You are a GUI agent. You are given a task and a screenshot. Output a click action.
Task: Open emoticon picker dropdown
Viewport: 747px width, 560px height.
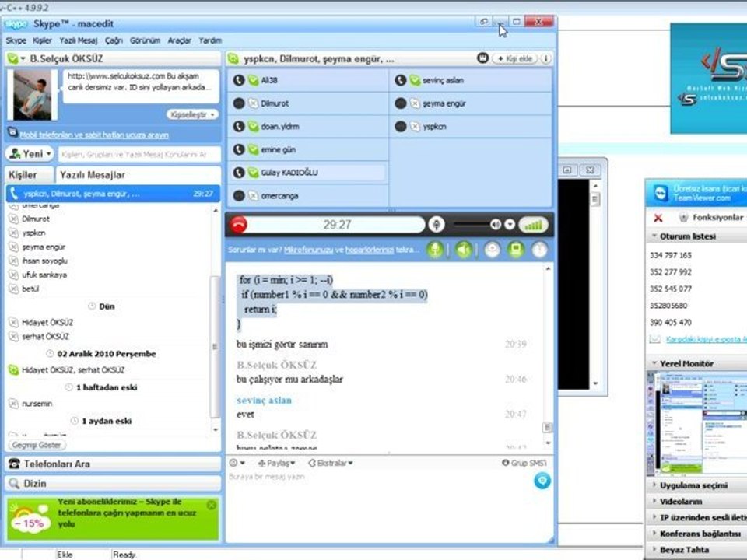(237, 463)
